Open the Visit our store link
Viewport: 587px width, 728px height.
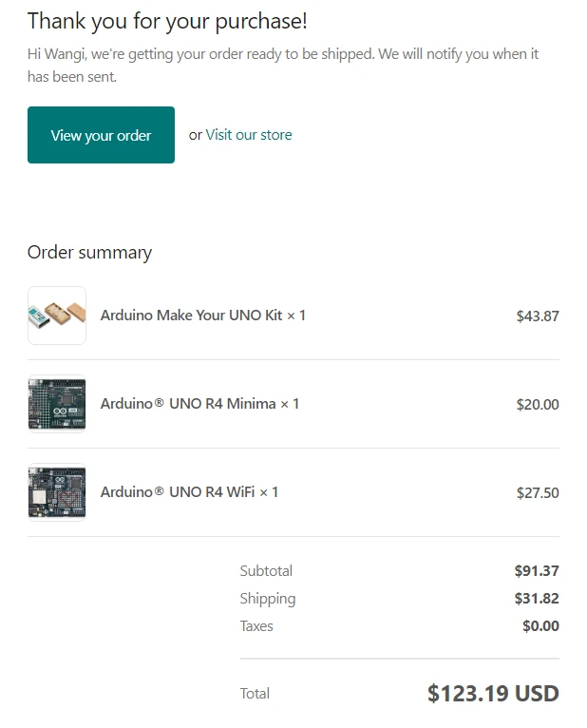click(249, 135)
